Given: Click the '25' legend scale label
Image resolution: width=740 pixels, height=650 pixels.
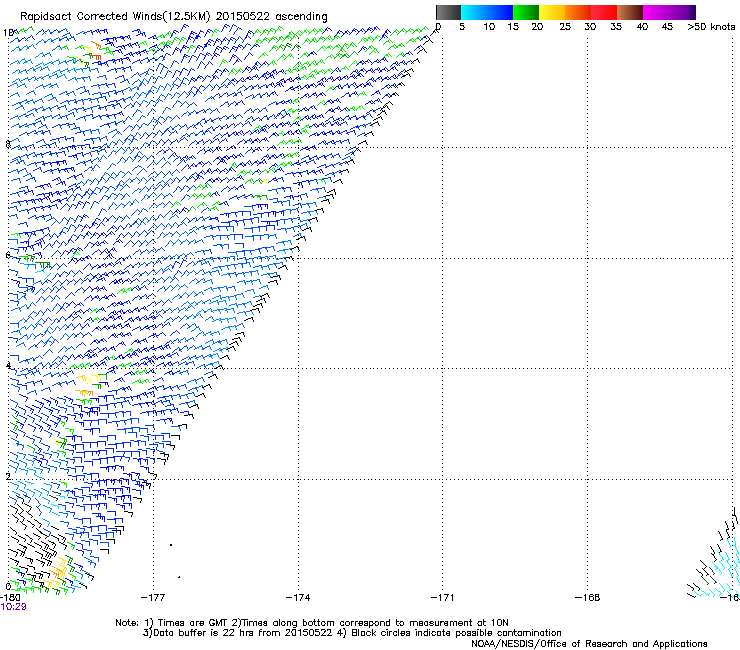Looking at the screenshot, I should [565, 27].
